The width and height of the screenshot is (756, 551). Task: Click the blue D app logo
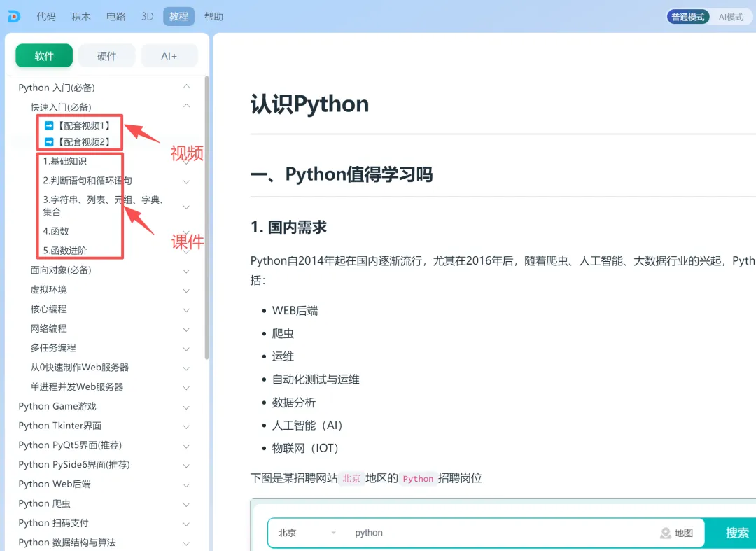(14, 16)
